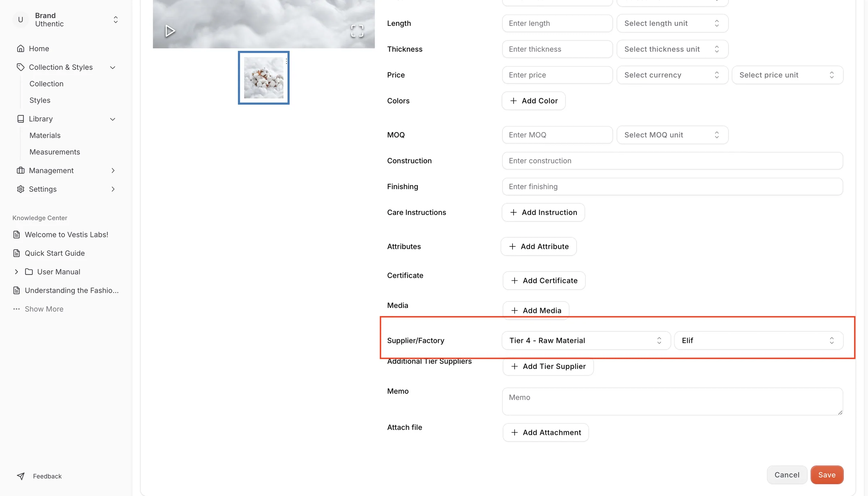Viewport: 868px width, 496px height.
Task: Open Collection page
Action: pyautogui.click(x=46, y=84)
